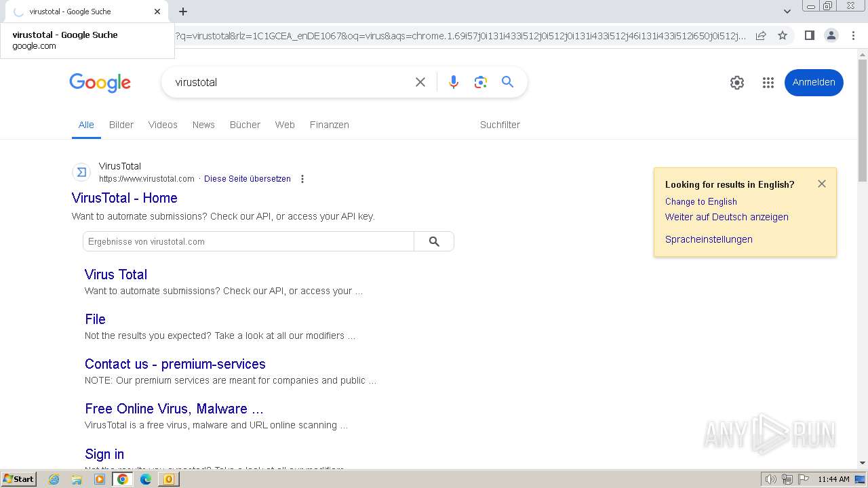Launch Microsoft Edge from taskbar

click(x=146, y=479)
